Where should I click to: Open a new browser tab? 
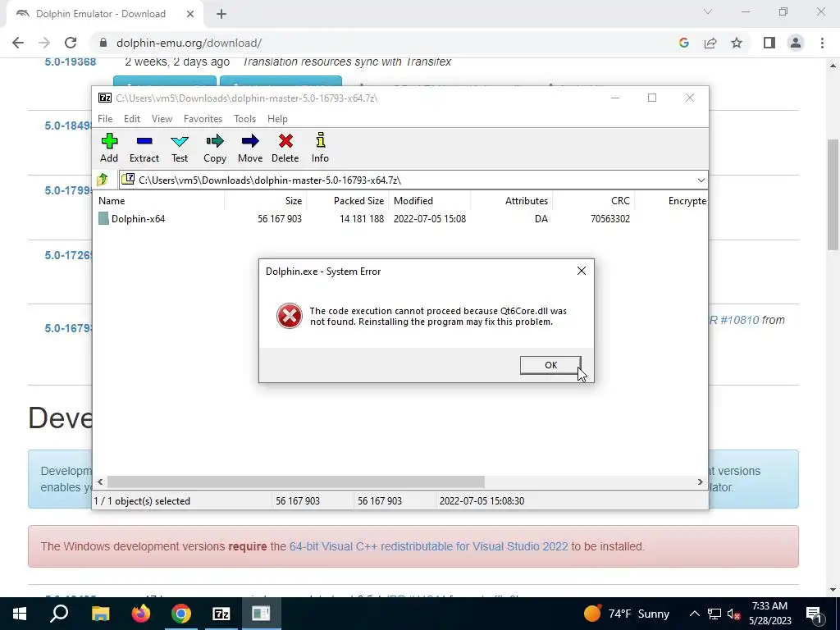[221, 14]
